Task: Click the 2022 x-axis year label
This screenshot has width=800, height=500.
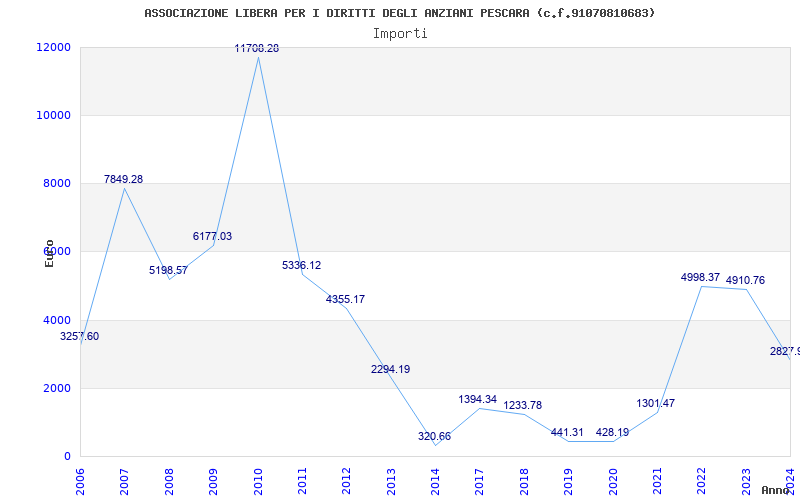Action: (702, 481)
